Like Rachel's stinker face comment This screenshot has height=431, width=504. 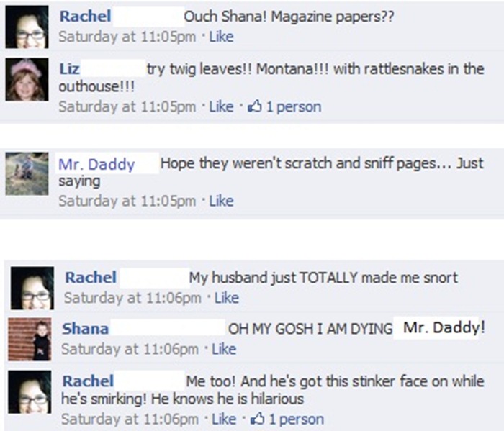click(224, 419)
